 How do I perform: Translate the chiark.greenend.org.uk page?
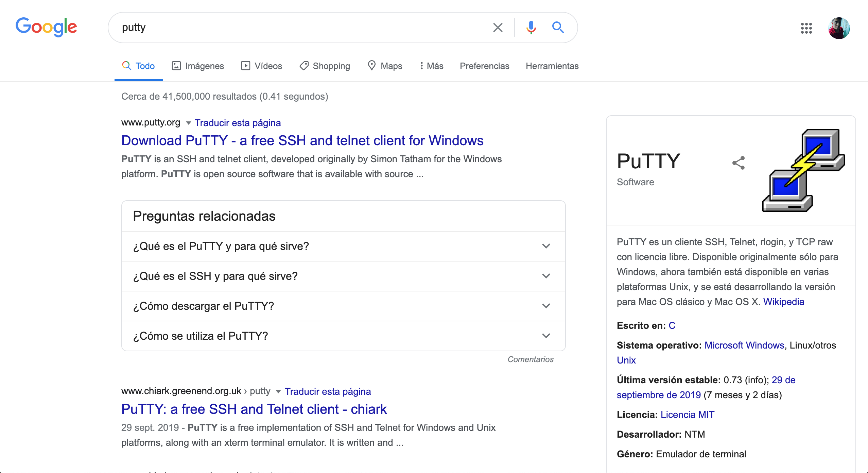click(x=328, y=391)
